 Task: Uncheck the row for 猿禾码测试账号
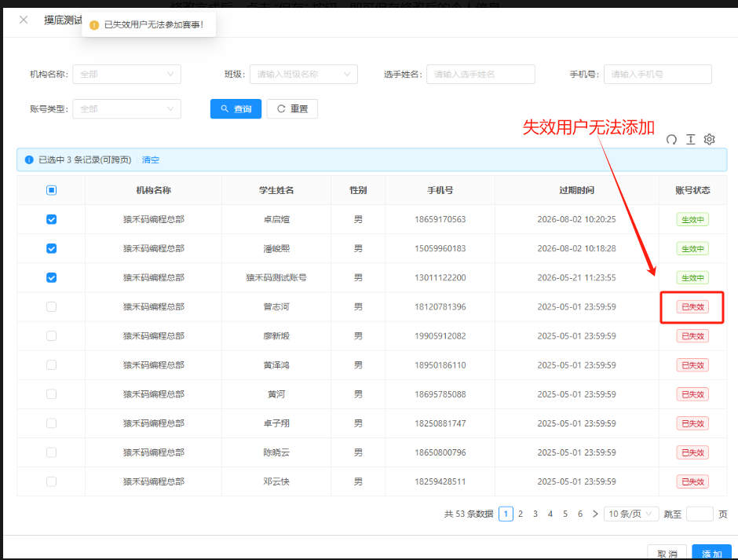(51, 277)
